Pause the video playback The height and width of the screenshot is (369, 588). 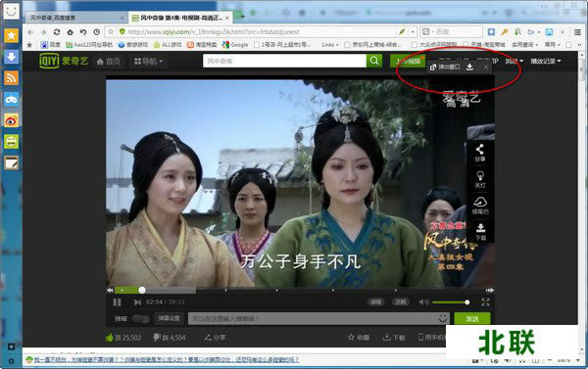(117, 301)
